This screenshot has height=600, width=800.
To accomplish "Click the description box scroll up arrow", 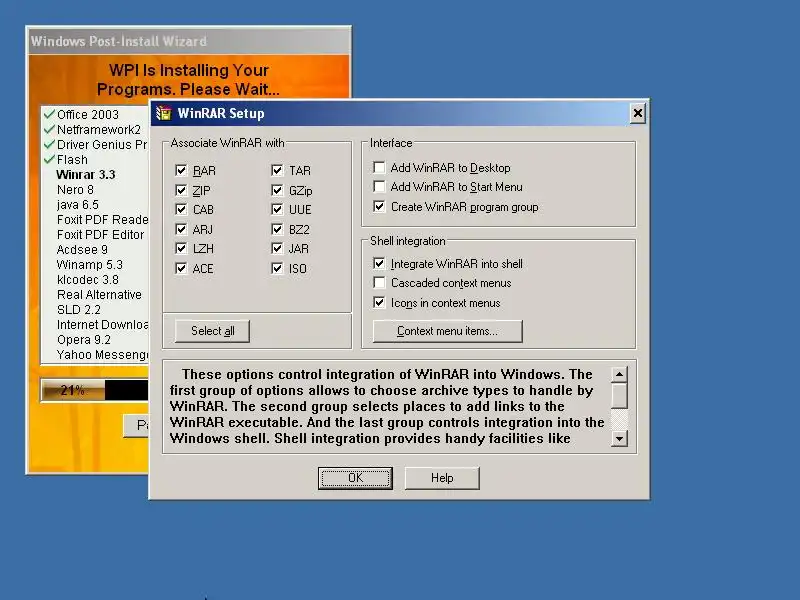I will (x=619, y=375).
